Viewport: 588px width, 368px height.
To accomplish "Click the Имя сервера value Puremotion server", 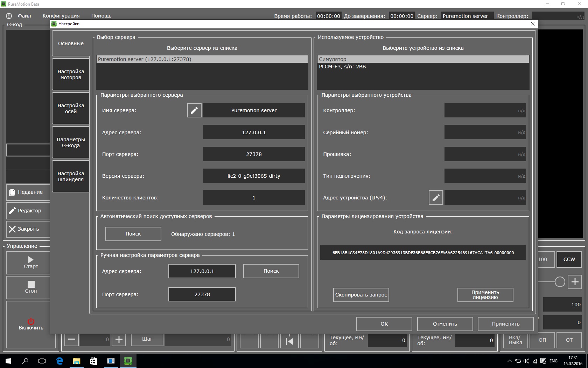I will pos(254,110).
